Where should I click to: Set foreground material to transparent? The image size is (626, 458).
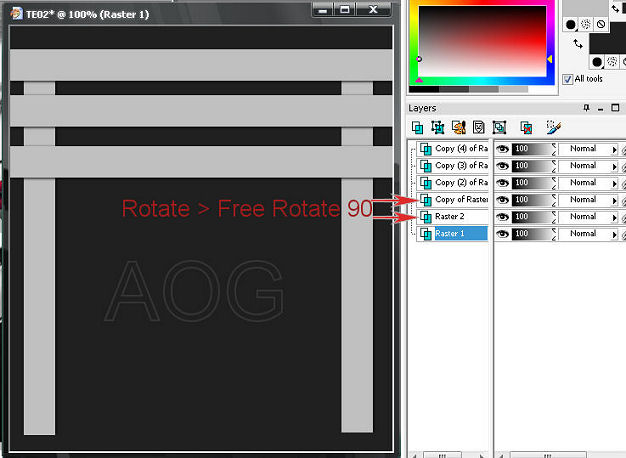600,24
